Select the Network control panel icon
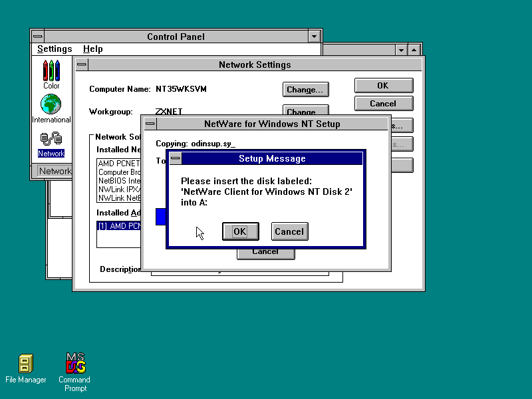Viewport: 532px width, 399px height. (51, 145)
